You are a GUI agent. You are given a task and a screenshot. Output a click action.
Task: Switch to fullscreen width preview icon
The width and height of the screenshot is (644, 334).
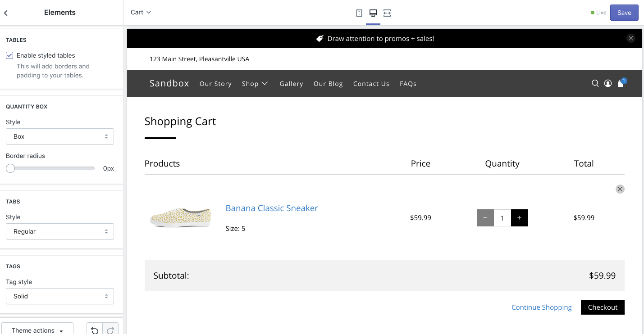(x=387, y=13)
